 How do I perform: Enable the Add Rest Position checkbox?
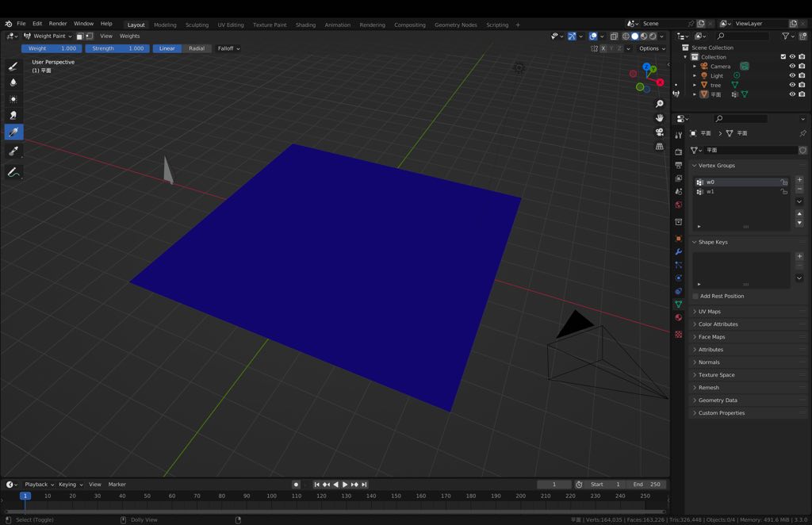click(x=695, y=296)
